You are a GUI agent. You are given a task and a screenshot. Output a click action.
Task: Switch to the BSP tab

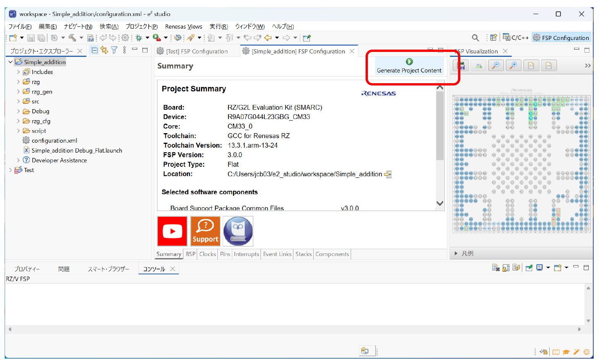click(x=190, y=254)
